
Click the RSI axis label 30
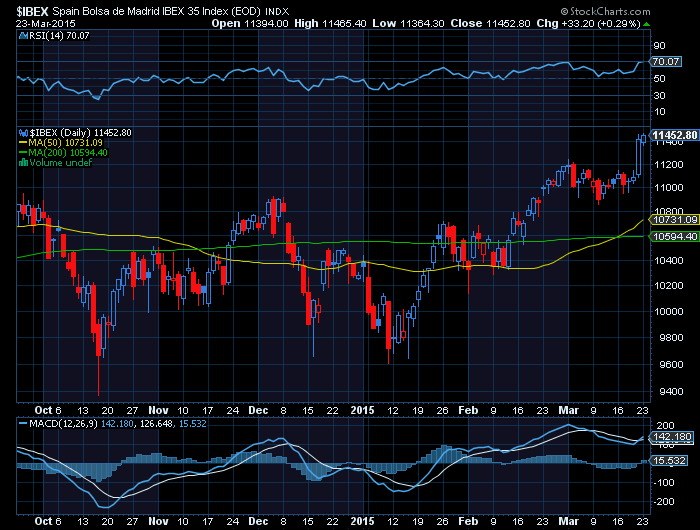tap(659, 96)
